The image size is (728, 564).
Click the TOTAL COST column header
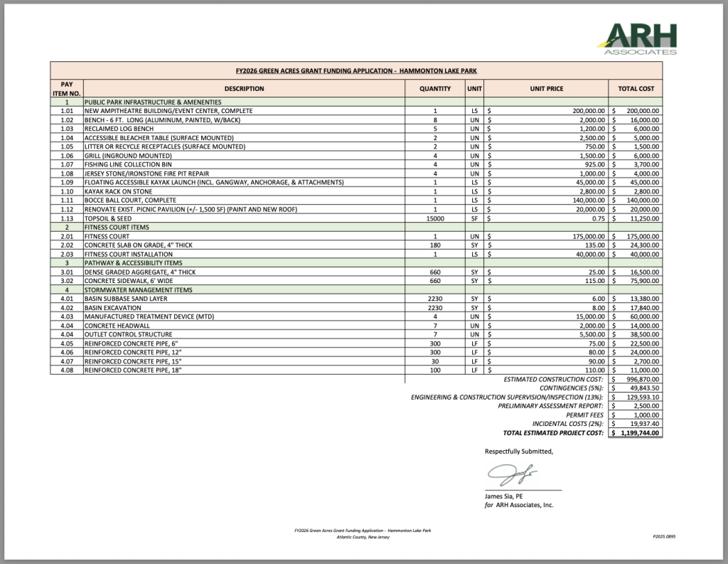[636, 89]
